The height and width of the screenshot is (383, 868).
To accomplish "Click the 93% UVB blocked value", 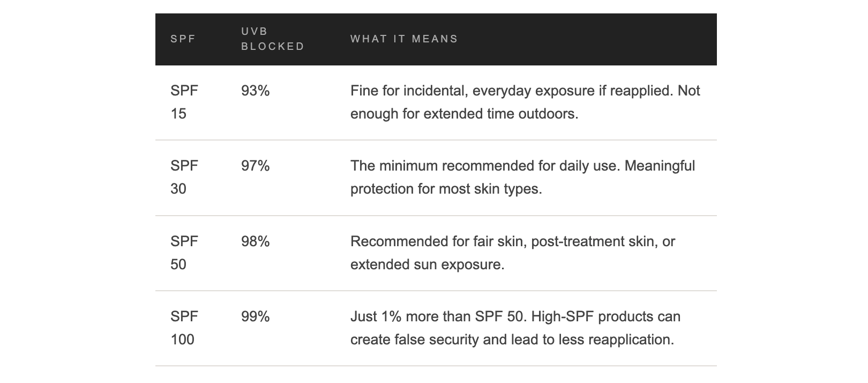I will point(256,91).
